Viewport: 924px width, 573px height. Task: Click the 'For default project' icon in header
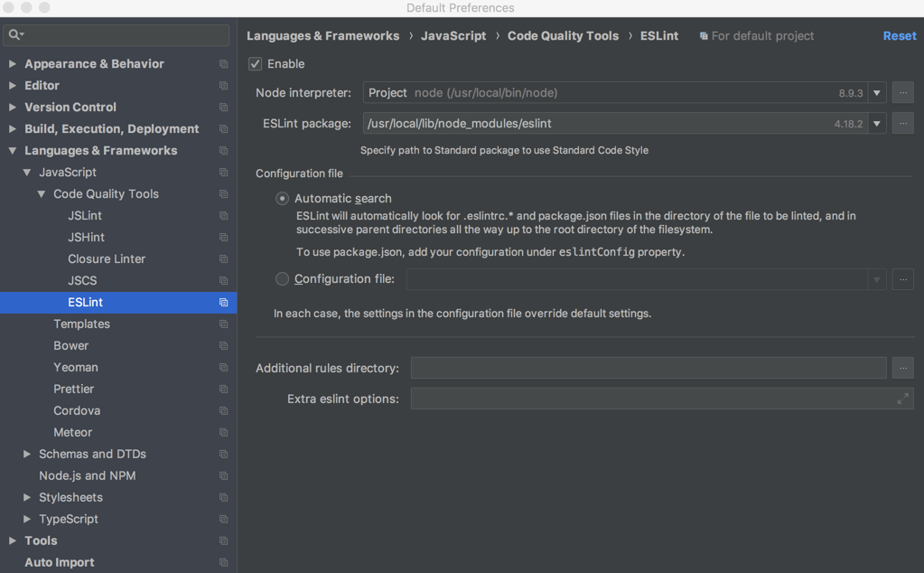704,36
